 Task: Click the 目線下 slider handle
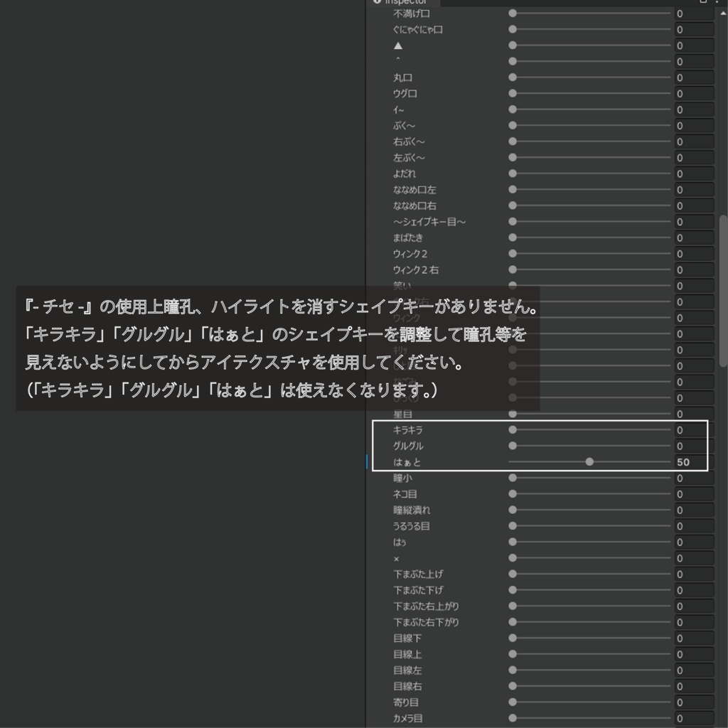pyautogui.click(x=512, y=638)
